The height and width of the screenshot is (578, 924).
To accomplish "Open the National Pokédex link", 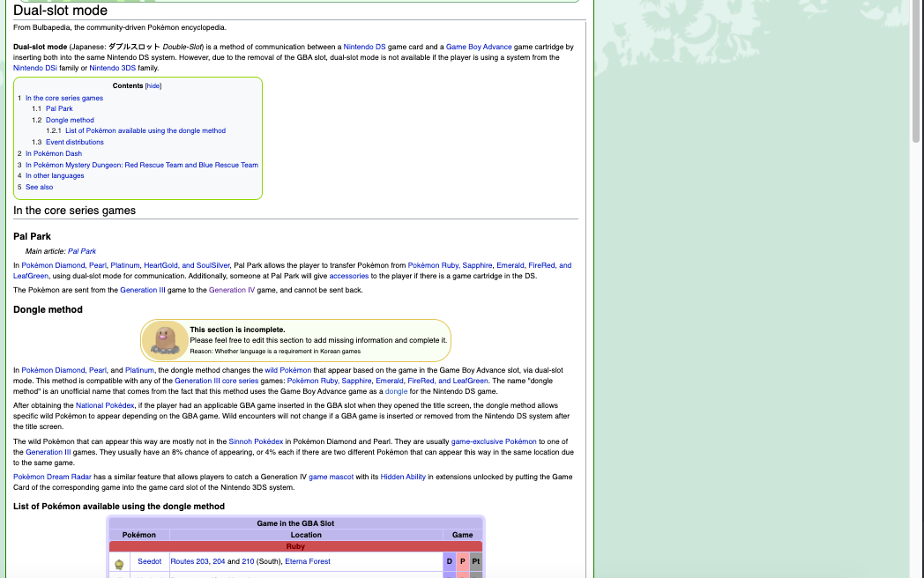I will [105, 405].
